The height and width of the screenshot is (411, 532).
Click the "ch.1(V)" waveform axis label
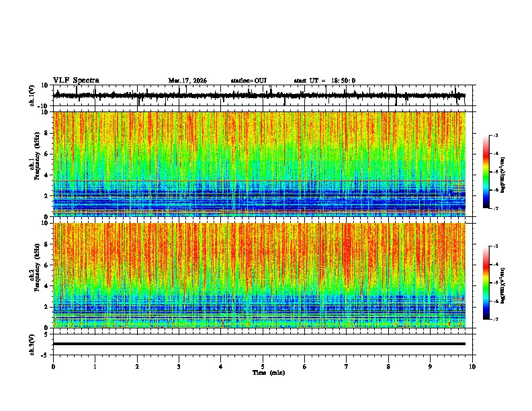point(32,95)
